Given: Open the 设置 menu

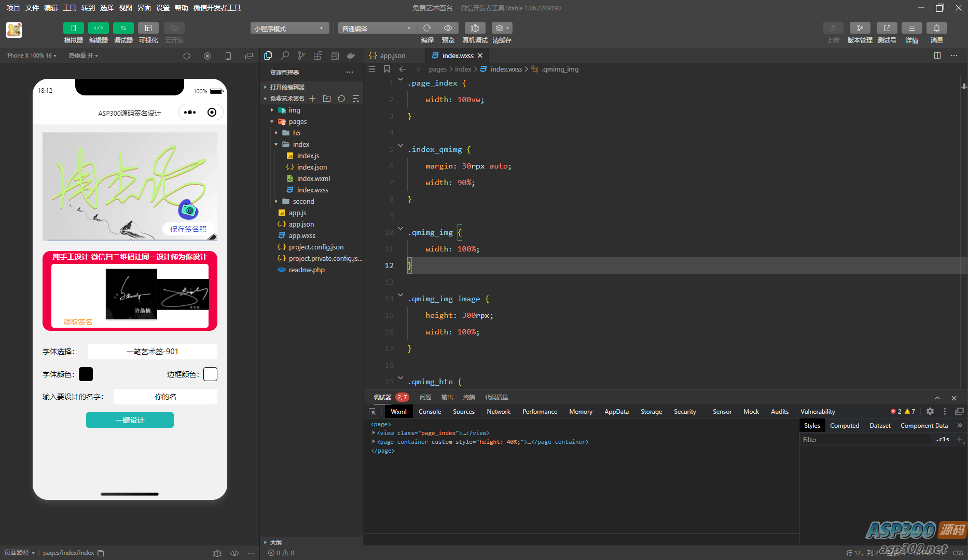Looking at the screenshot, I should 163,8.
